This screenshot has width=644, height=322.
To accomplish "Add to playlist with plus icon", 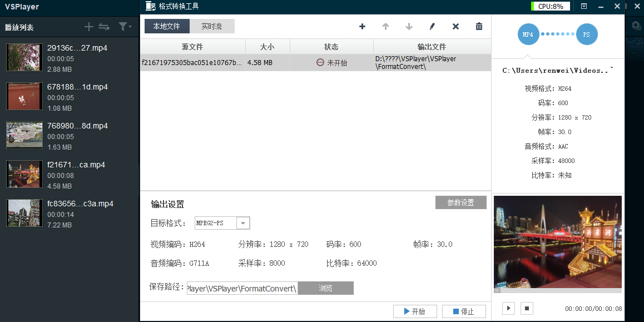I will [x=89, y=27].
